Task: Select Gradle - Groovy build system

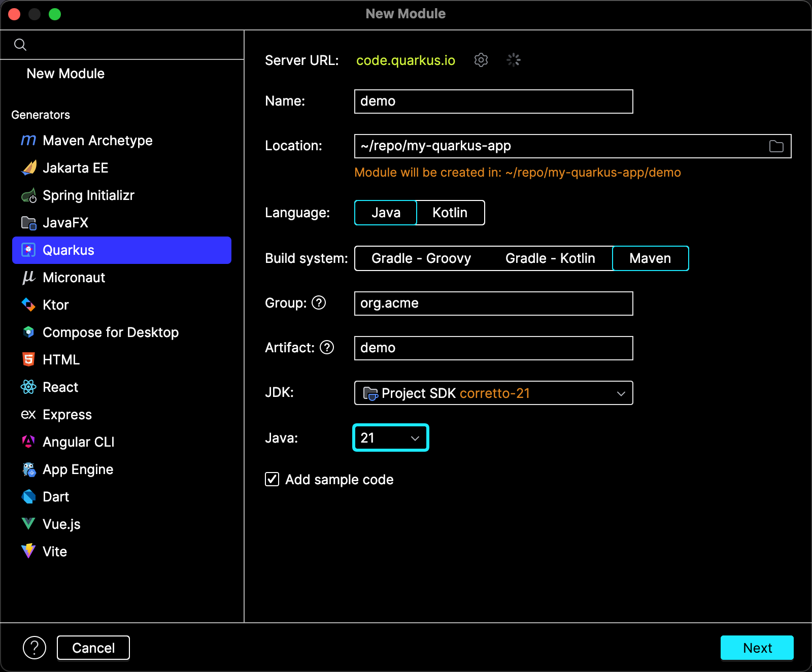Action: pos(421,258)
